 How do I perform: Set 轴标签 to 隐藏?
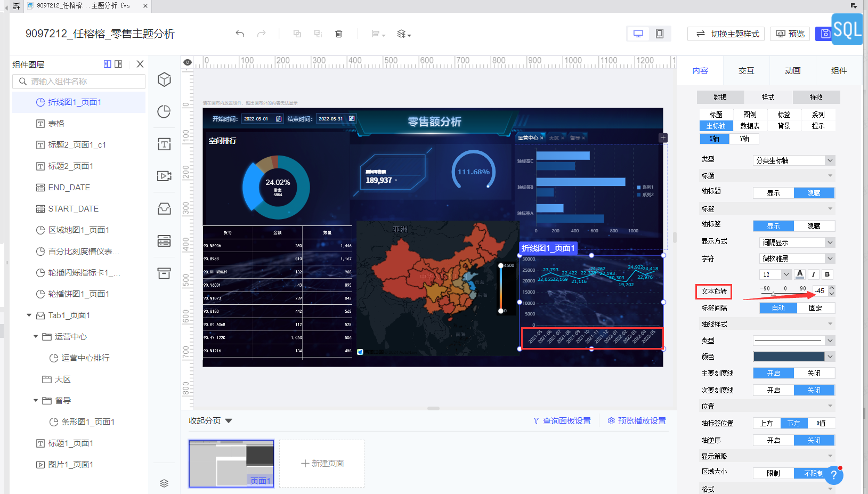pos(814,226)
